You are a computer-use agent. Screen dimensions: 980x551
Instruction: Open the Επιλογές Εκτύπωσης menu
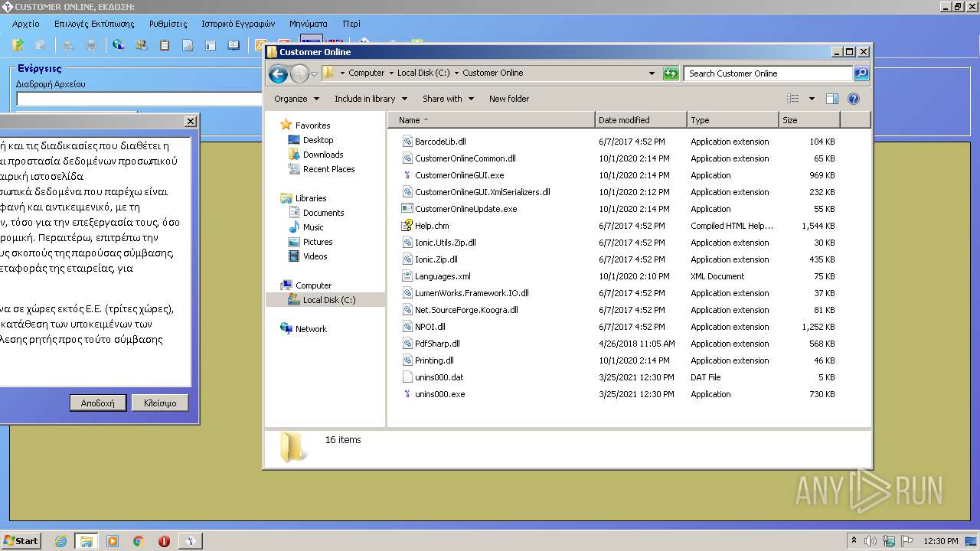pos(94,24)
